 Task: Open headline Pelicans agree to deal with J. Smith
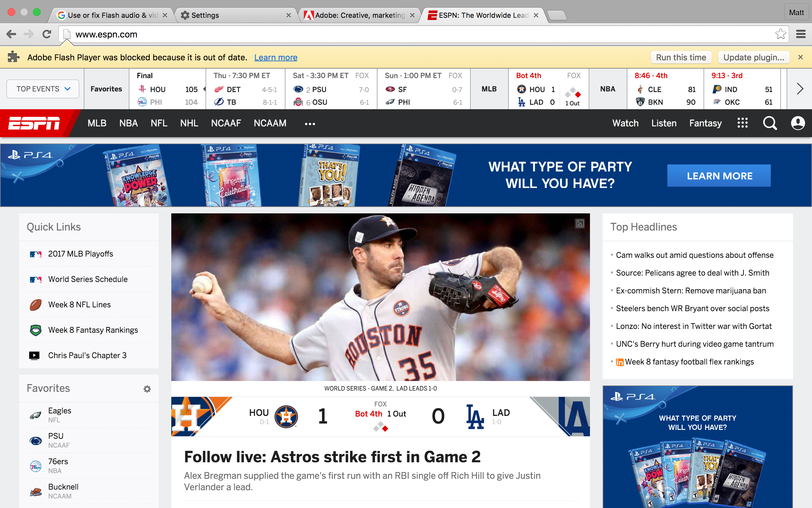[692, 273]
